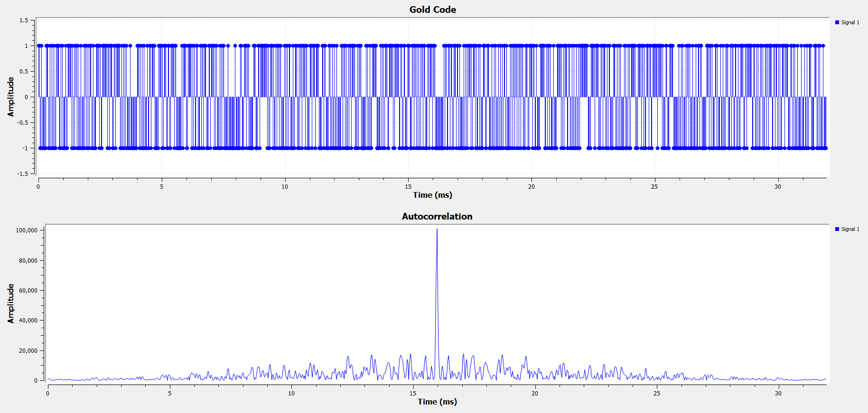Click the -1.5 tick label in Gold Code
Viewport: 868px width, 413px height.
coord(23,174)
